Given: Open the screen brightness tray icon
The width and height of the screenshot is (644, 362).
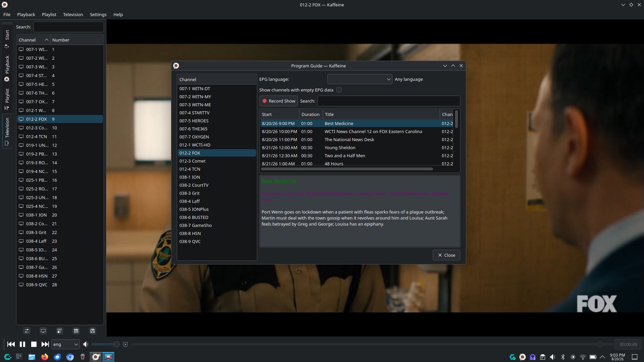Looking at the screenshot, I should [x=573, y=357].
